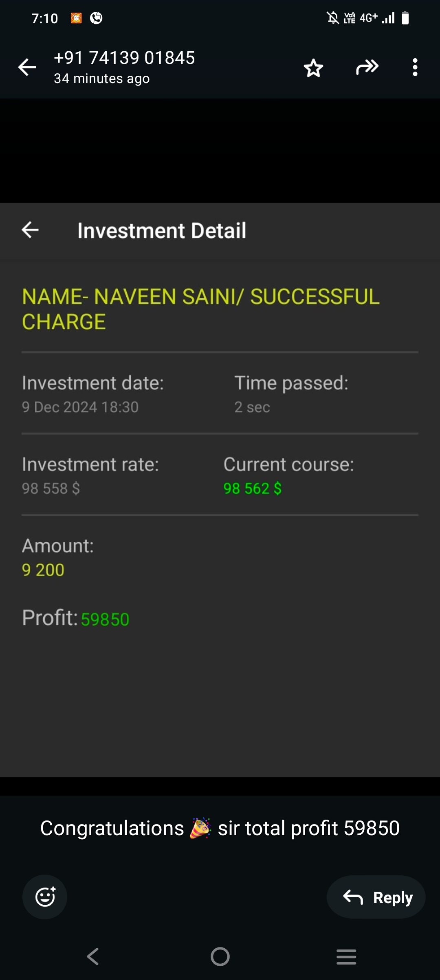Tap the Investment Detail heading
440x980 pixels.
click(162, 231)
